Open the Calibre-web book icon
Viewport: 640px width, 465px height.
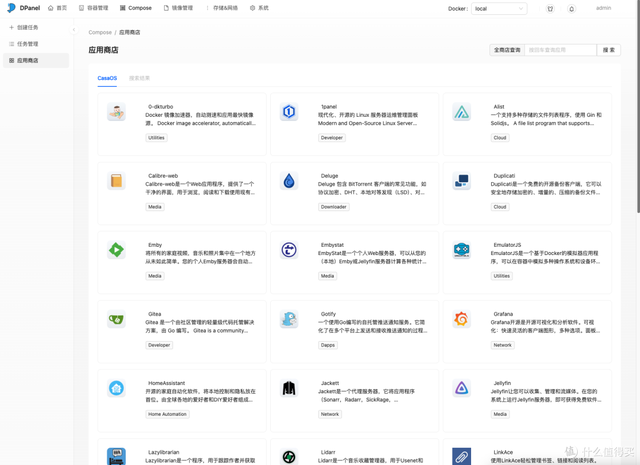point(116,181)
